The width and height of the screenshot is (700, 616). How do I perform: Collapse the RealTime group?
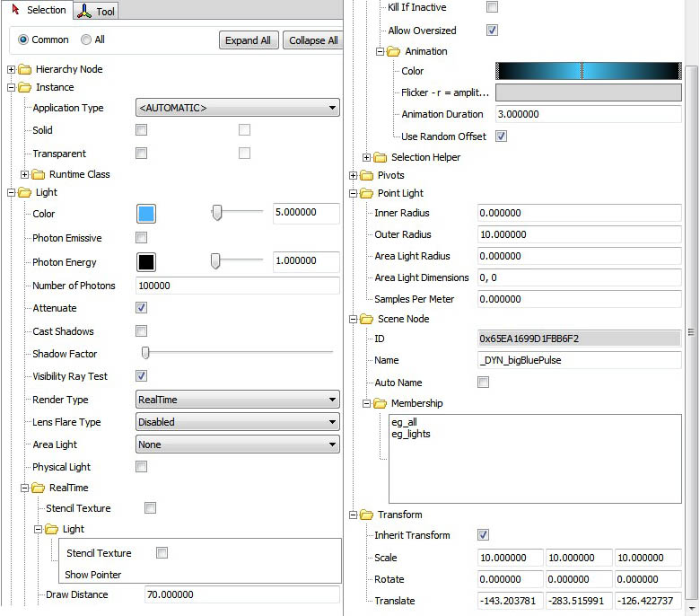[x=25, y=488]
